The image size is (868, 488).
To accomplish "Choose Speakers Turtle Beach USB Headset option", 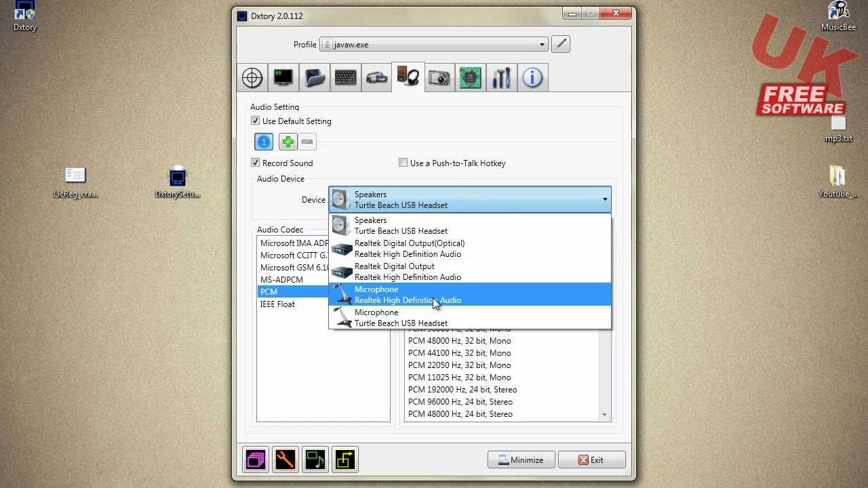I will 470,226.
